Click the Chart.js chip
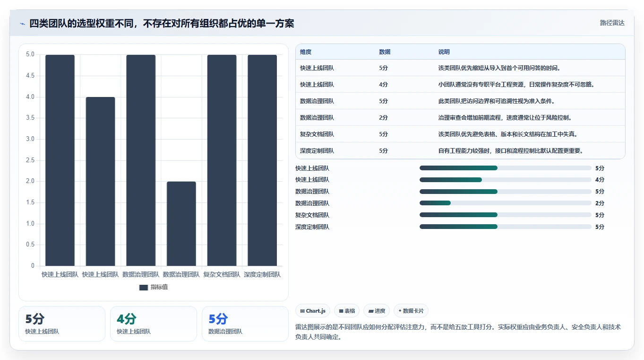 point(313,311)
